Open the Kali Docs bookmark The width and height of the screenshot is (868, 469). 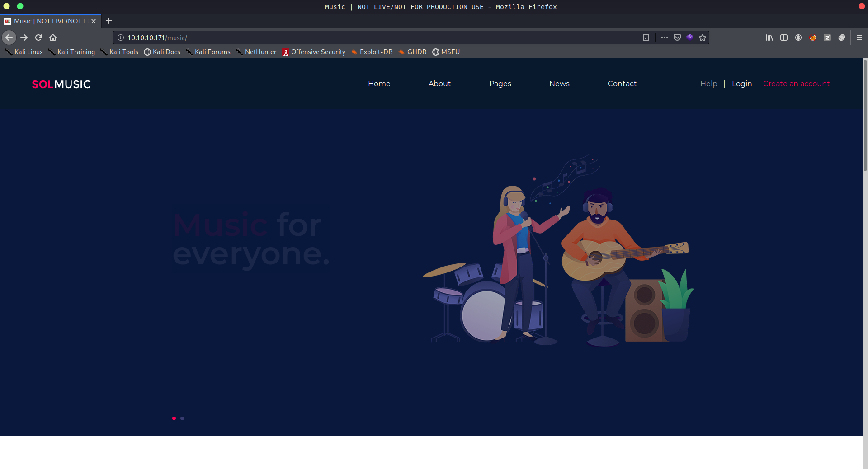point(162,52)
